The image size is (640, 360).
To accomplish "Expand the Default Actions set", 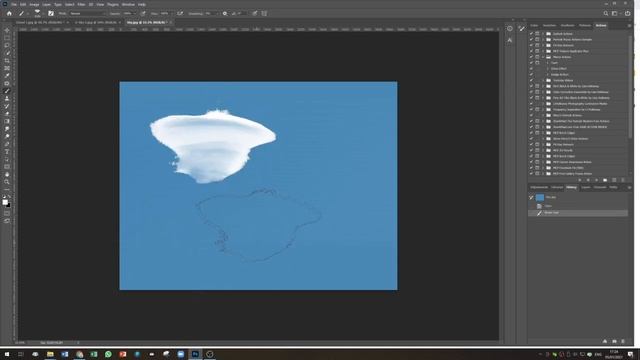I will click(x=543, y=34).
